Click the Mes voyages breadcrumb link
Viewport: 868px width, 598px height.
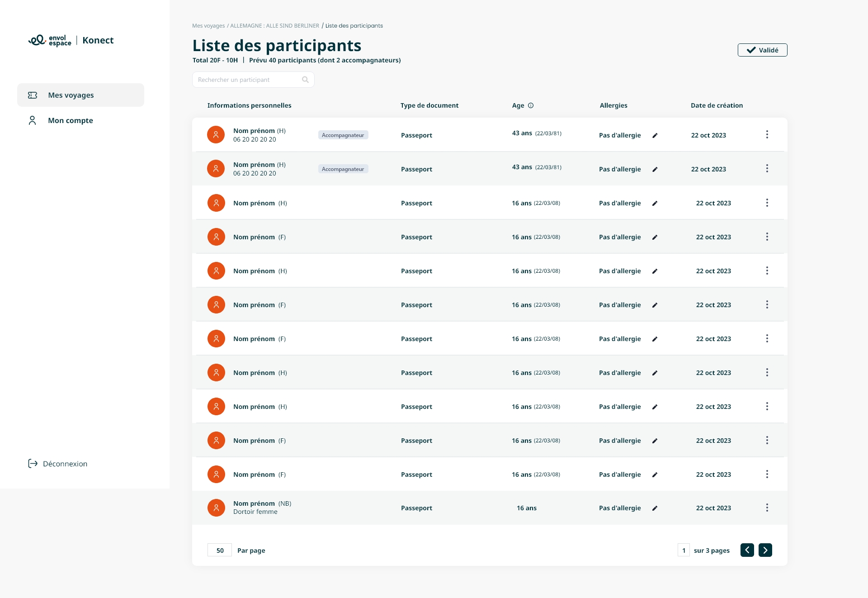coord(208,26)
